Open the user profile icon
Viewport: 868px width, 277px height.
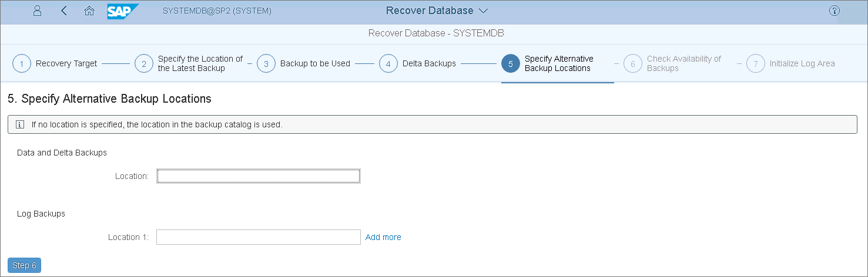(x=37, y=11)
